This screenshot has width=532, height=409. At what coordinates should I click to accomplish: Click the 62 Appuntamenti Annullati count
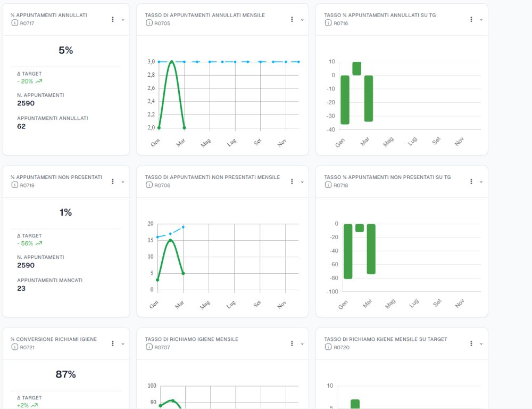[x=21, y=126]
